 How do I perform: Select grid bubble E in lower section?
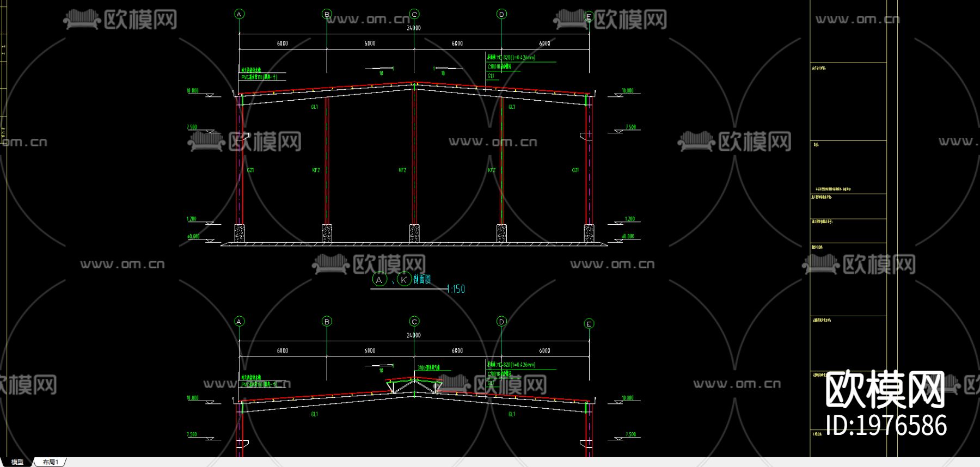coord(589,324)
